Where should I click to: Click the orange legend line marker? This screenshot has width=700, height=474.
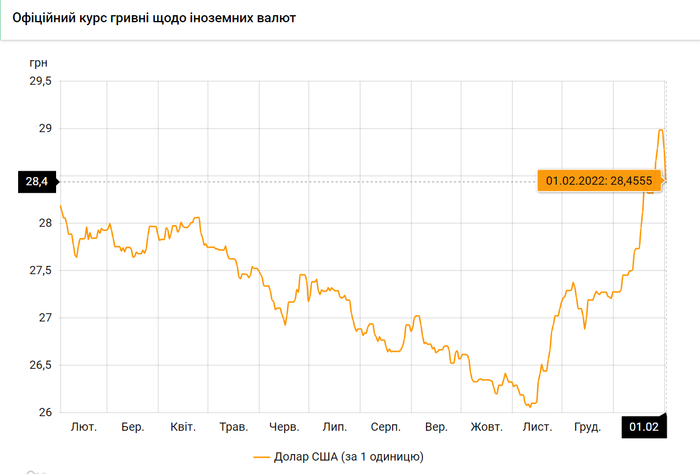[263, 456]
